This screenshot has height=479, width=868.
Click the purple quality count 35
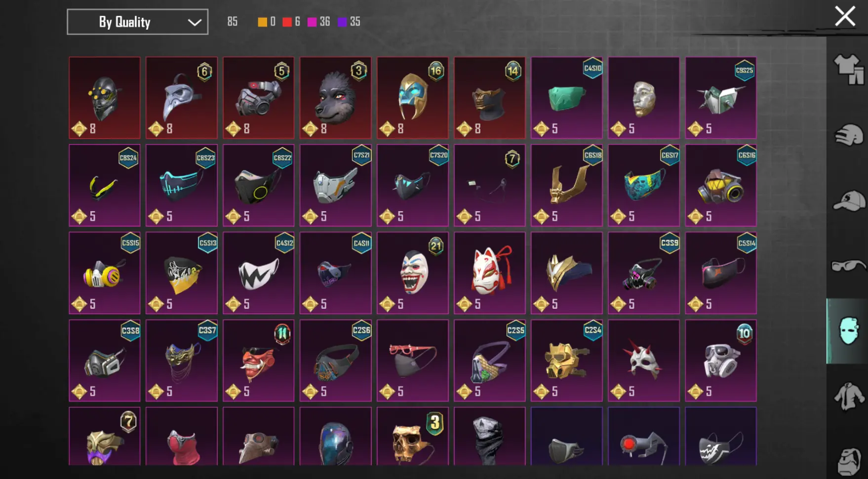[355, 22]
